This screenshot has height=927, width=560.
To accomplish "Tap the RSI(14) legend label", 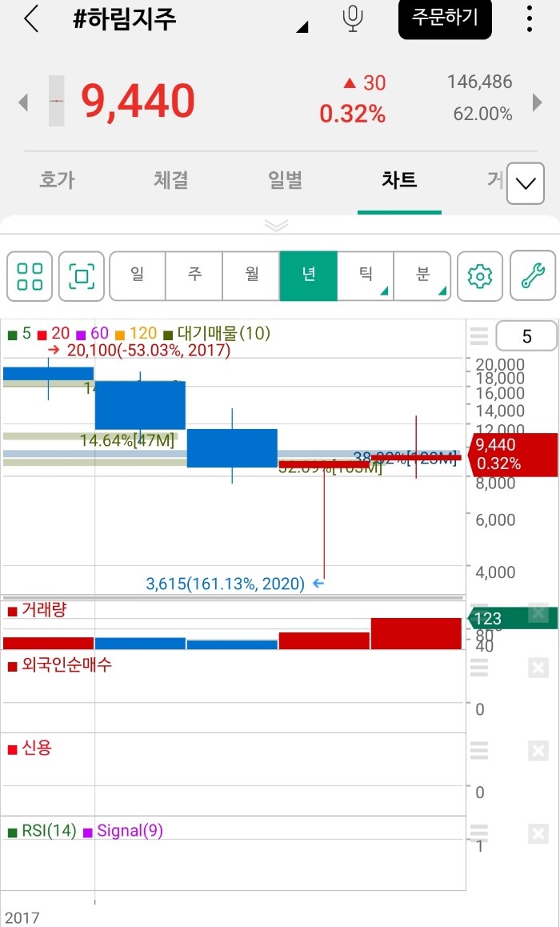I will tap(49, 831).
